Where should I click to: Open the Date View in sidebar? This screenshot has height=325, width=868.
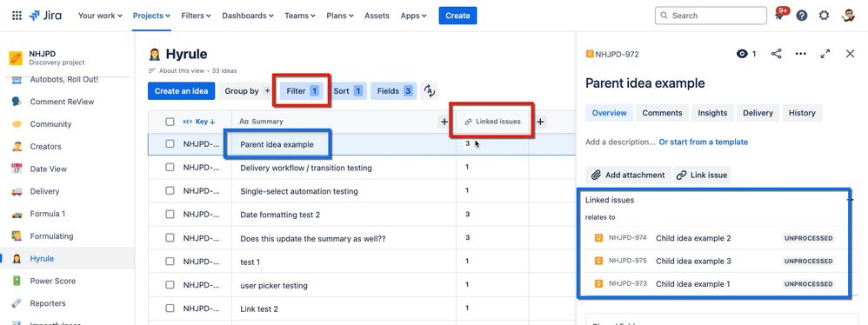click(x=47, y=169)
